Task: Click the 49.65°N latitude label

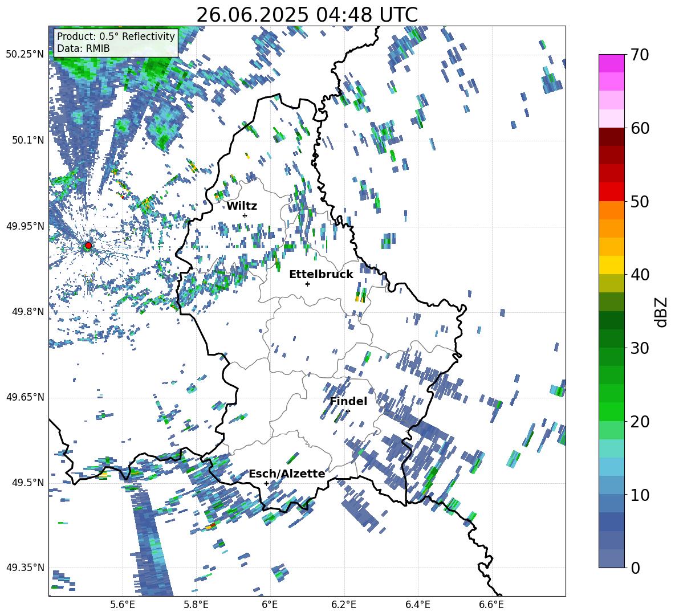Action: pyautogui.click(x=25, y=397)
